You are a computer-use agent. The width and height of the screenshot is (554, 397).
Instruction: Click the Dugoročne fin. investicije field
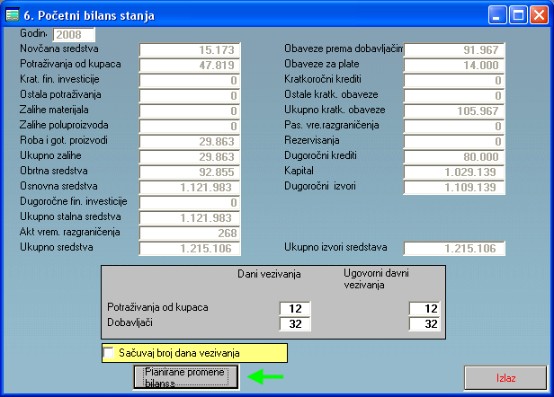point(190,202)
